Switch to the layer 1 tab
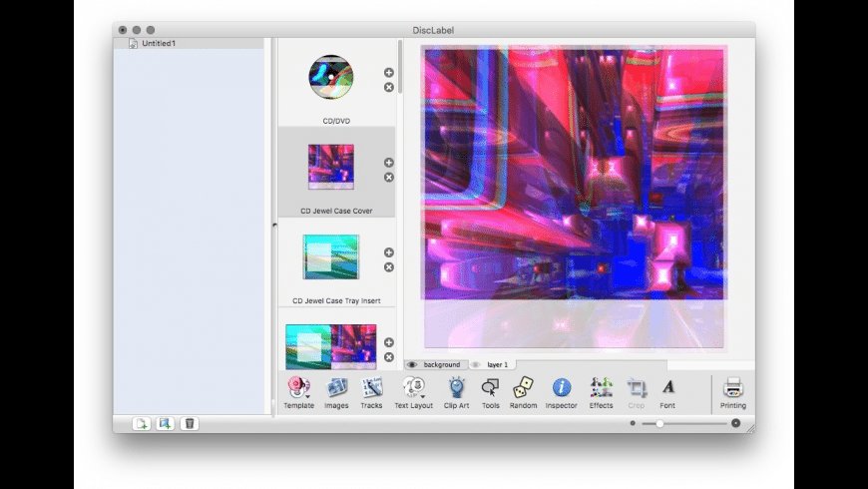The image size is (868, 489). click(x=497, y=365)
